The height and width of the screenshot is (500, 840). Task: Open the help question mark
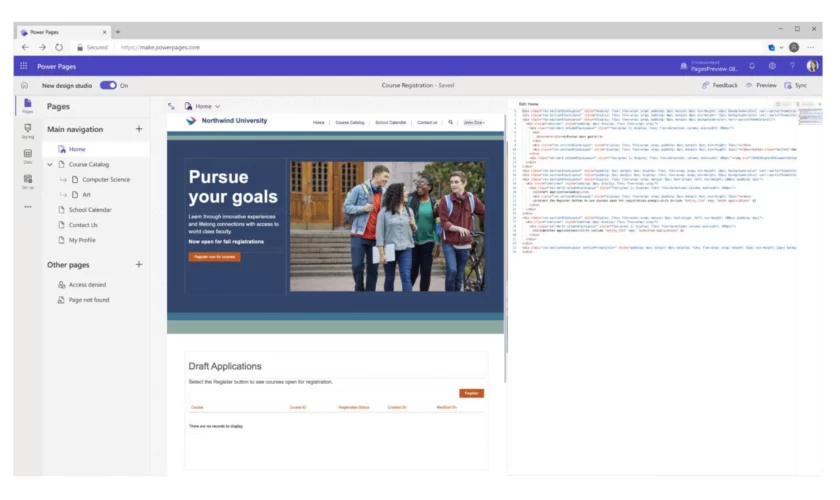pyautogui.click(x=792, y=66)
